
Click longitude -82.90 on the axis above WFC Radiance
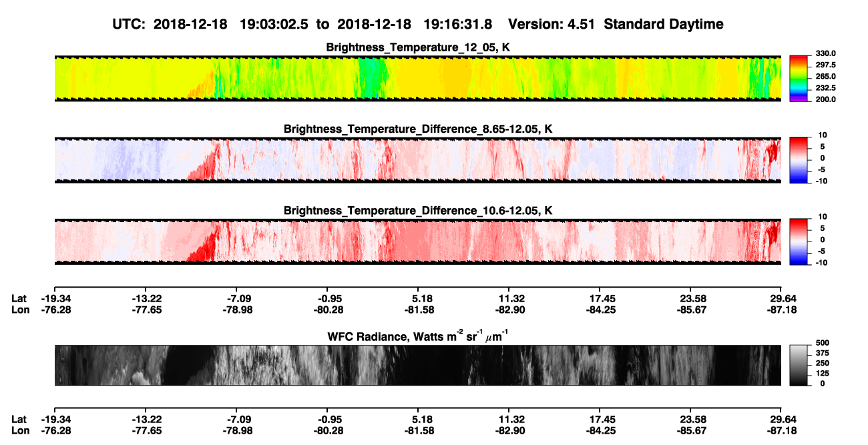click(511, 310)
